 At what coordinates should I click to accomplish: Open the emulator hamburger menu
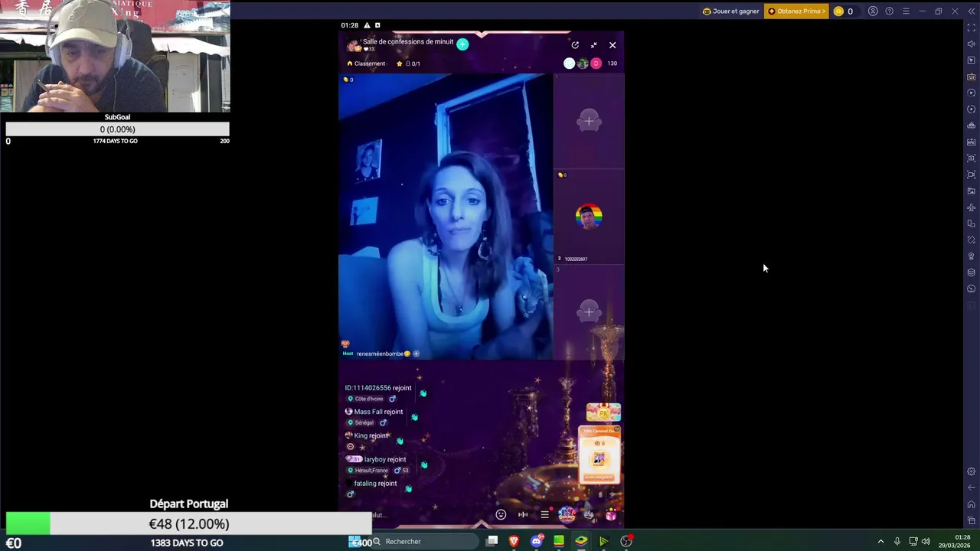pyautogui.click(x=906, y=11)
